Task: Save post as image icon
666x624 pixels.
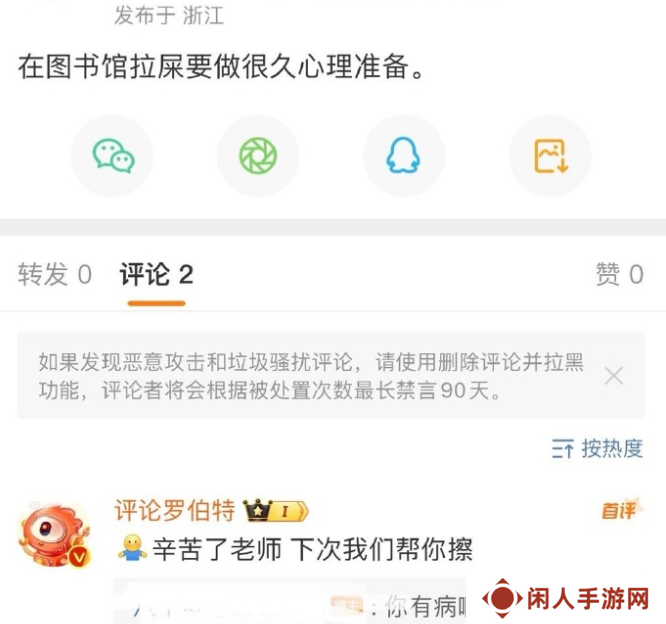Action: [550, 156]
